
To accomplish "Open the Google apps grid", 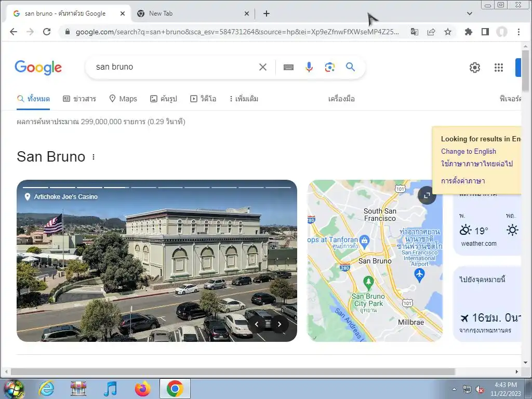I will tap(498, 68).
